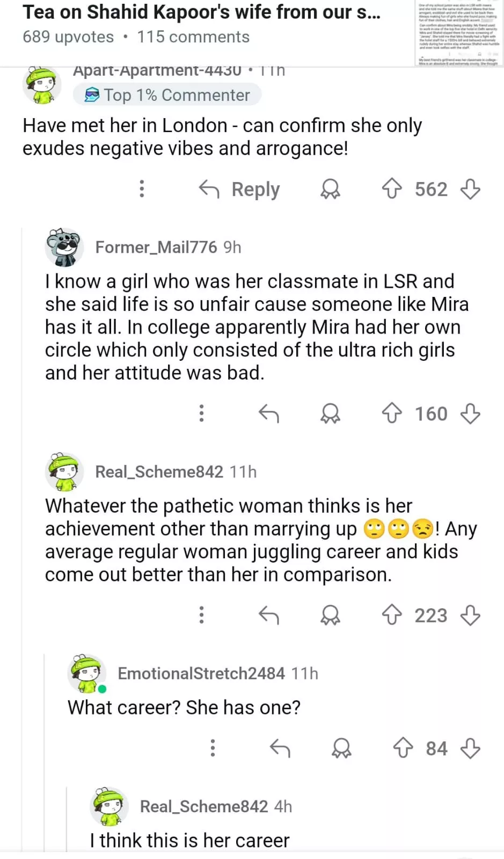Reply to Real_Scheme842's pathetic woman comment

coord(268,615)
